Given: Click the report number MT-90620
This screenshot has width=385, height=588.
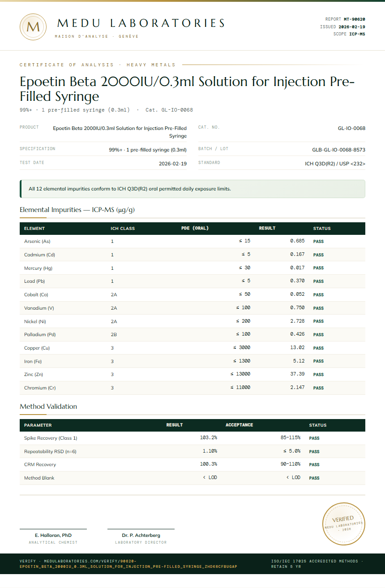Looking at the screenshot, I should tap(355, 19).
